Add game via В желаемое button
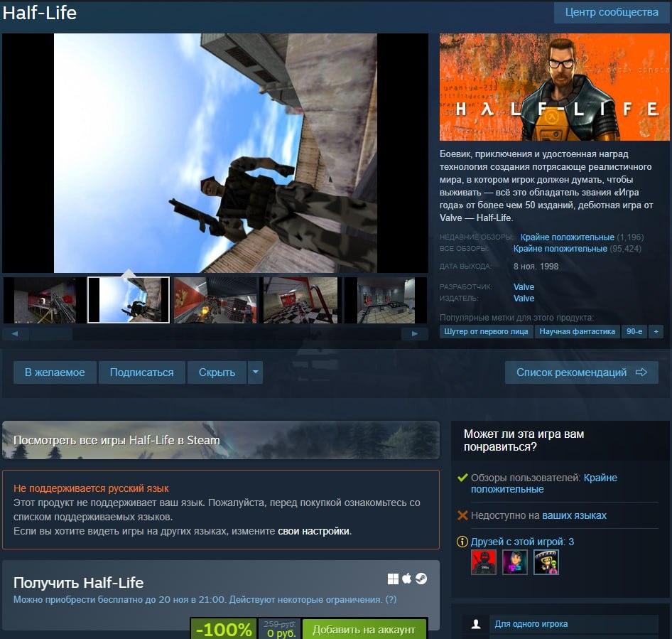This screenshot has width=672, height=639. point(55,372)
